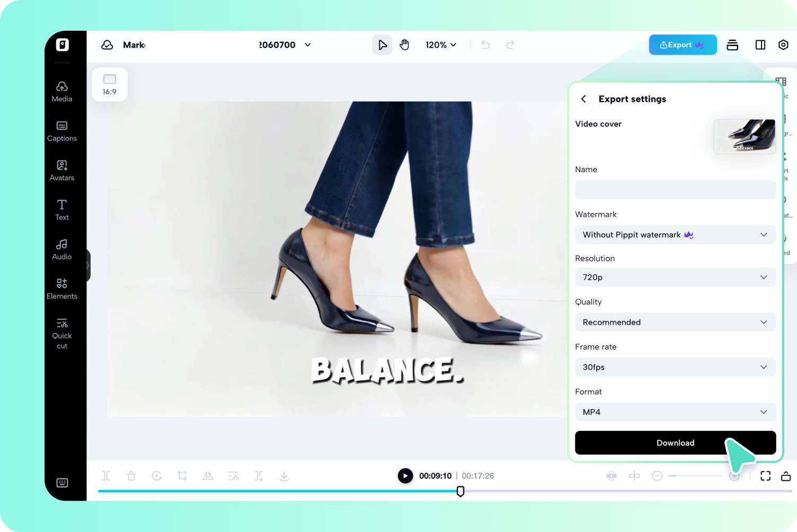This screenshot has height=532, width=797.
Task: Click the total duration 00:17:26
Action: 478,476
